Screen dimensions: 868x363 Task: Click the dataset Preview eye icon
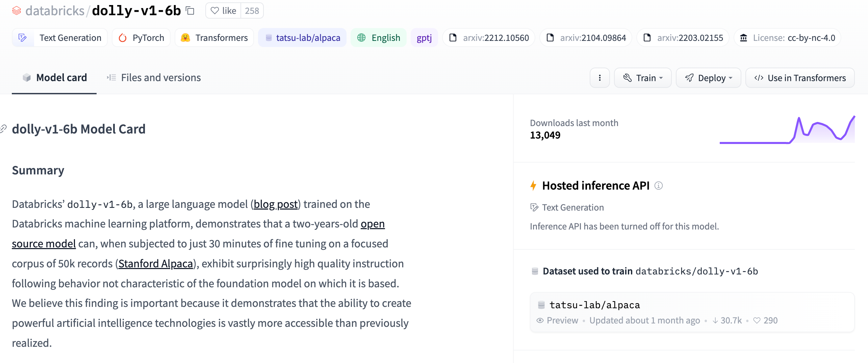(x=540, y=320)
